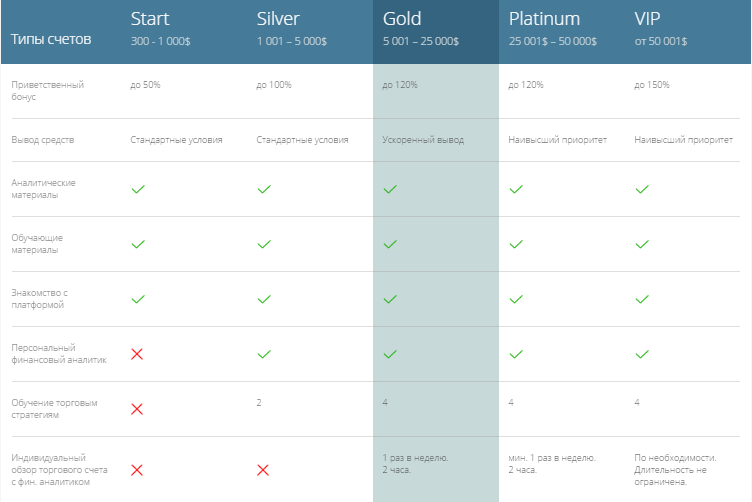Click the red cross for Start trading strategies training
The image size is (752, 502).
coord(137,409)
